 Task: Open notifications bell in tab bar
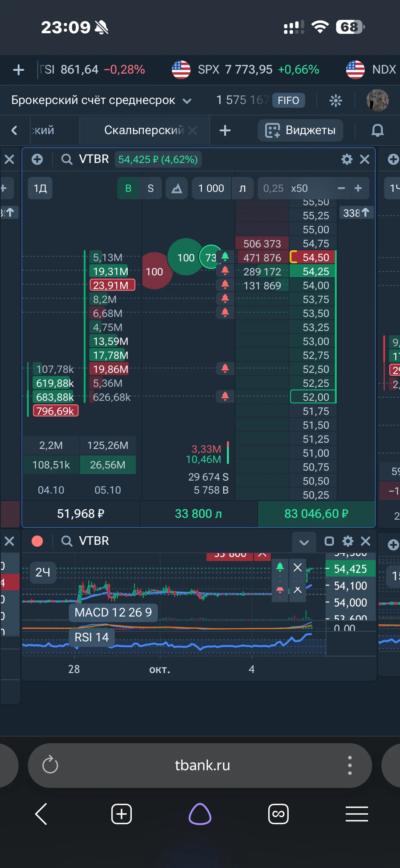(377, 130)
